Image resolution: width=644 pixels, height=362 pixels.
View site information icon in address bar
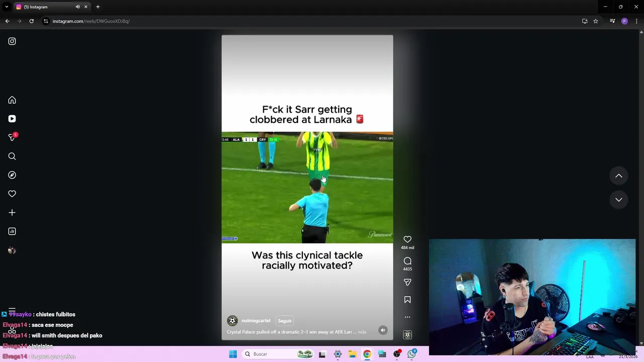(46, 21)
